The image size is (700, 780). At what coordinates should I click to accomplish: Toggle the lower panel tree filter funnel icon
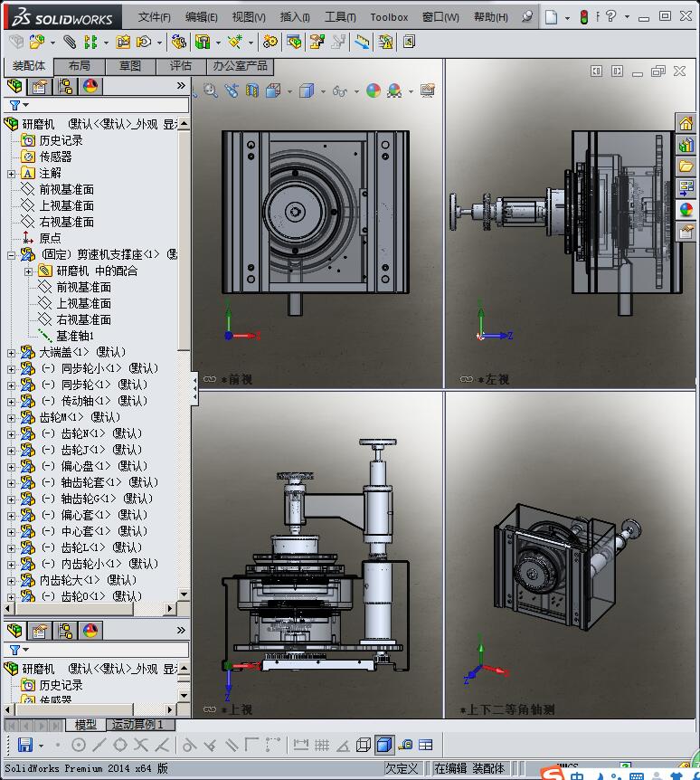(14, 651)
